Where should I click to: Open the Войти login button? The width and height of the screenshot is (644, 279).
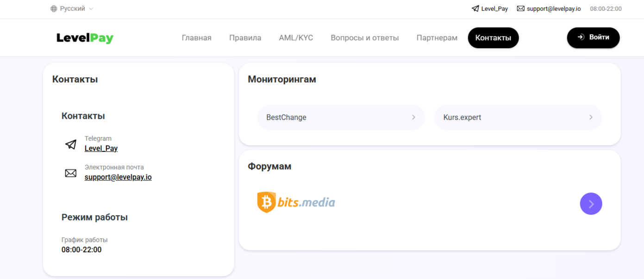[x=593, y=37]
